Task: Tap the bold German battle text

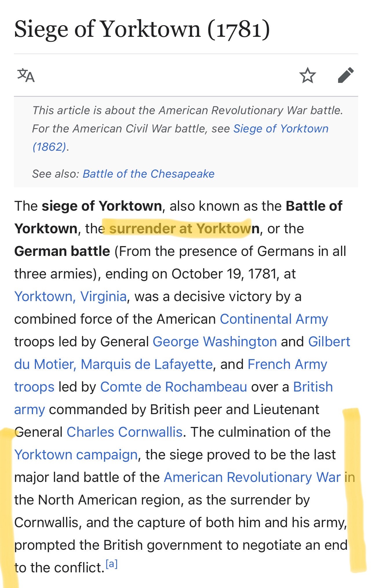Action: 62,251
